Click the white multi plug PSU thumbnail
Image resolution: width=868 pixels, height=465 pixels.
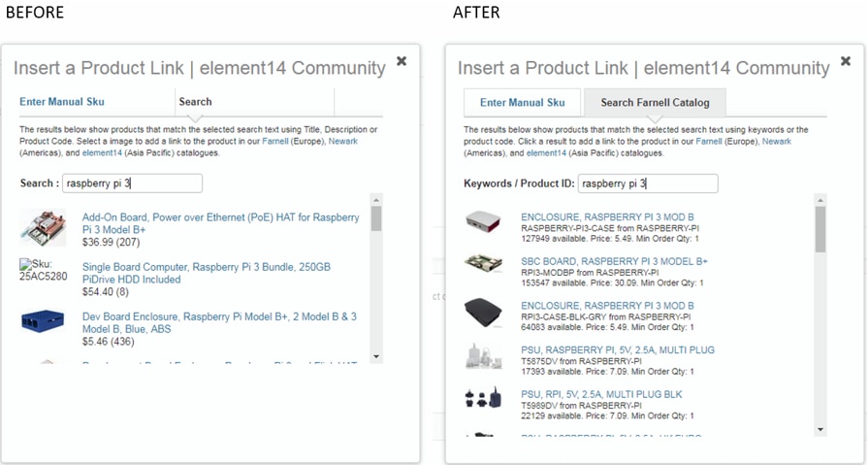click(483, 355)
